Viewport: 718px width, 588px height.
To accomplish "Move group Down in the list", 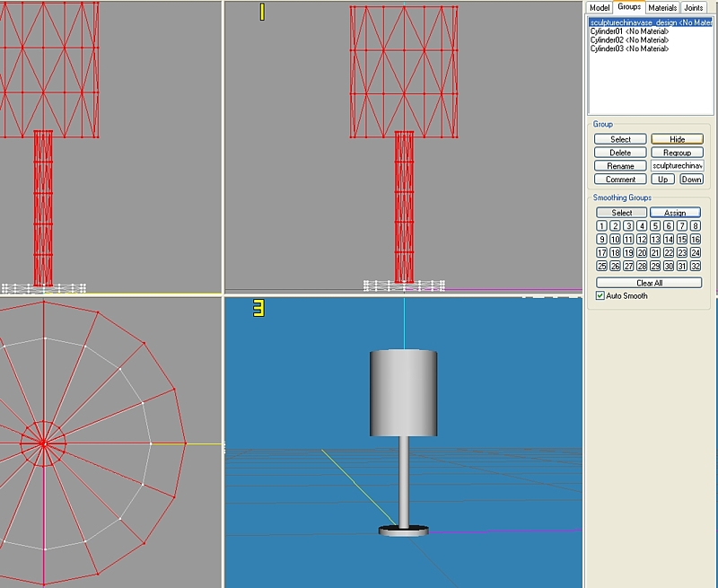I will [x=691, y=180].
